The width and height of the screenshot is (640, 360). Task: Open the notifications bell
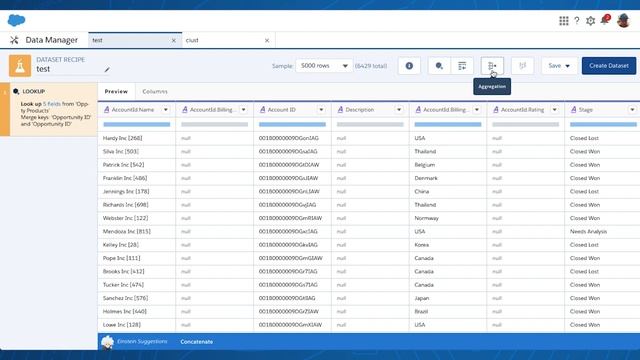coord(605,20)
